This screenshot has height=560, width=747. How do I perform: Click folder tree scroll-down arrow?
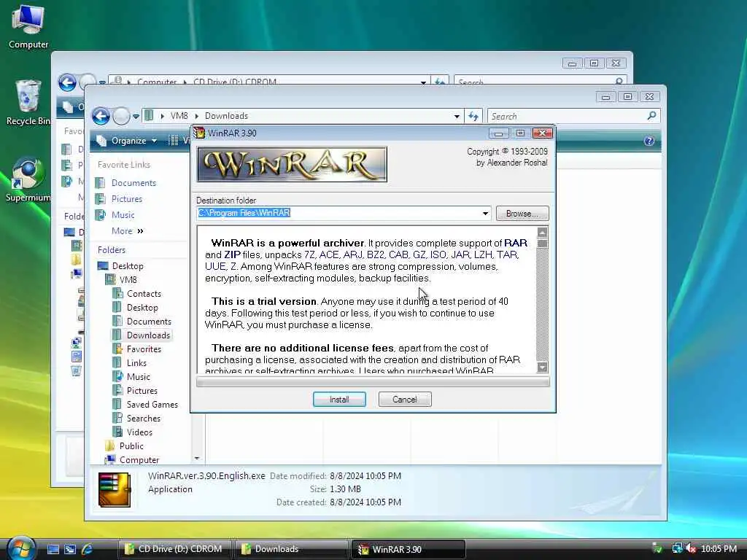[197, 458]
